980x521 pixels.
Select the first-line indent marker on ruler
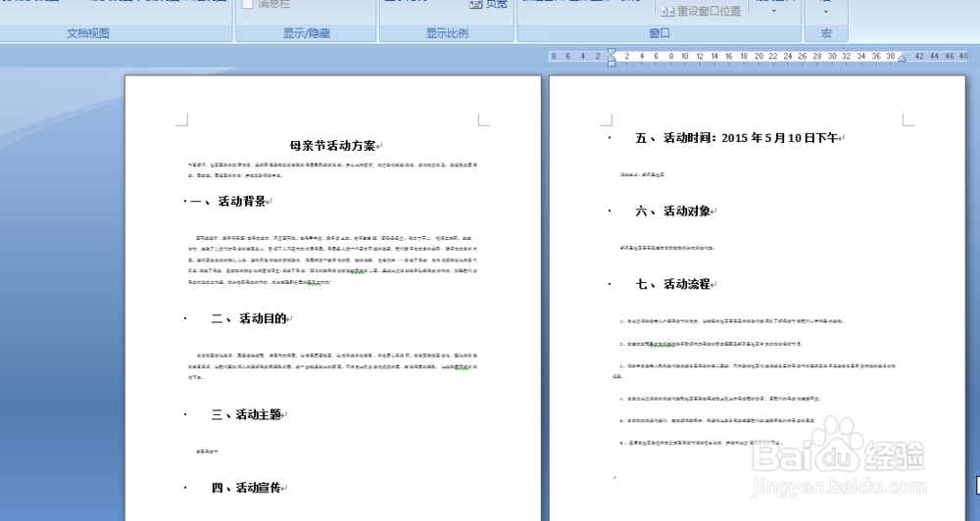612,53
